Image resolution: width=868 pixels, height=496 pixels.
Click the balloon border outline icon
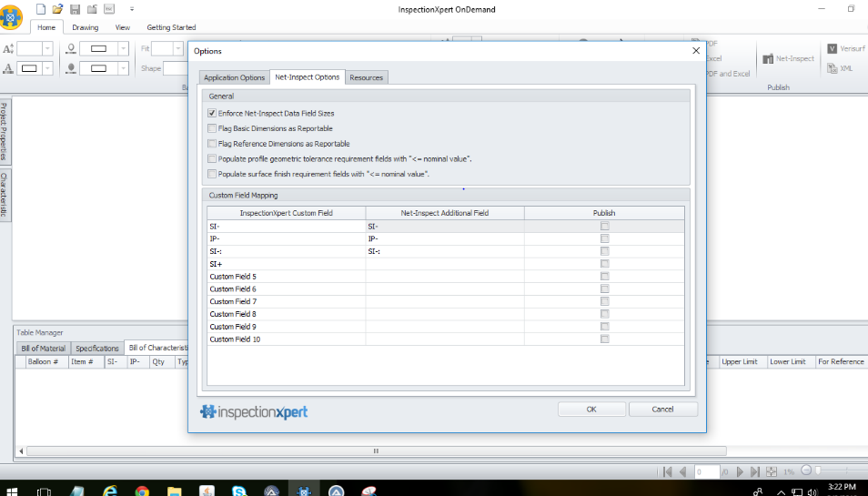(x=71, y=49)
